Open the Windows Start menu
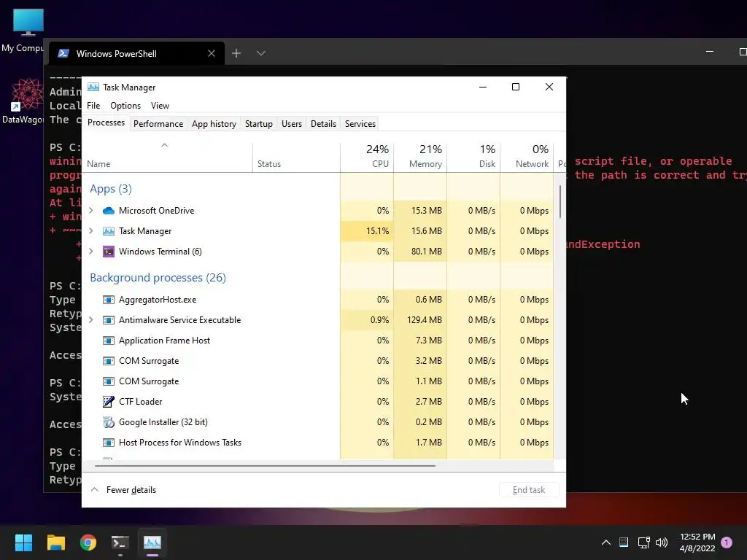 click(x=23, y=542)
